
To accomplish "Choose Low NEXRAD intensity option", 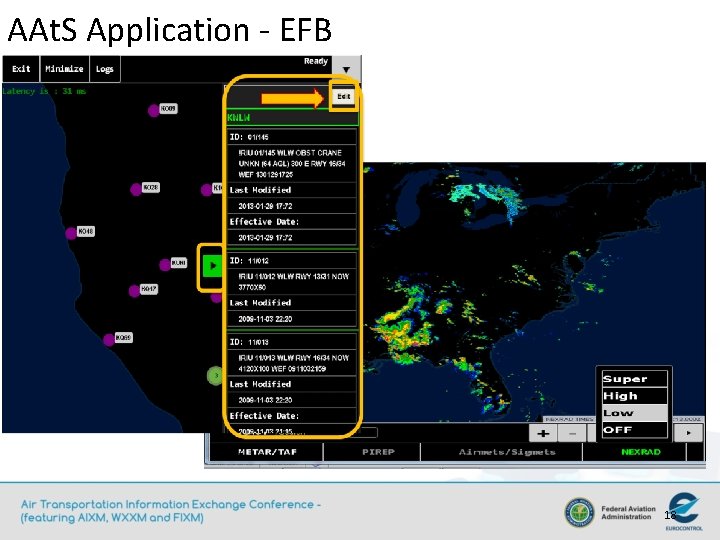I will [635, 413].
